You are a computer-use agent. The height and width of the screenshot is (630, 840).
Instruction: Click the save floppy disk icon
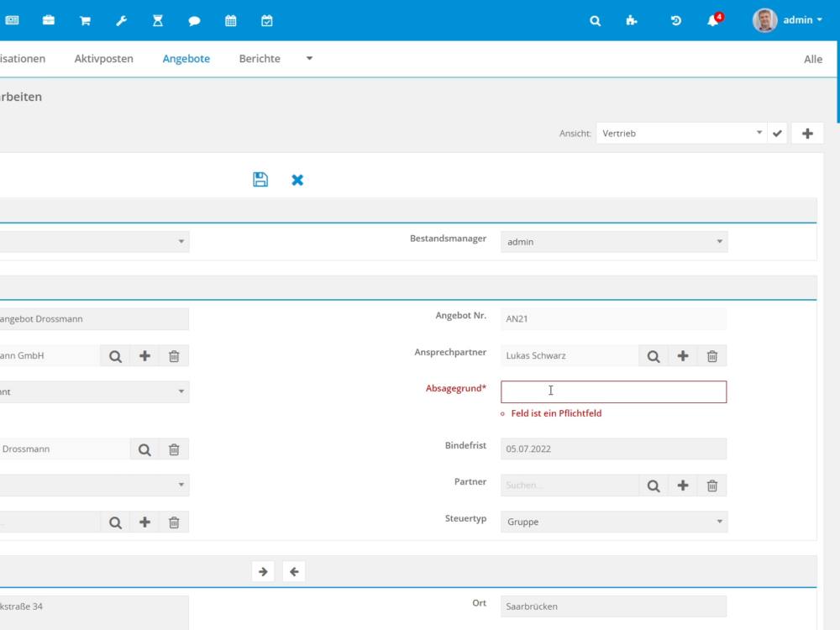pyautogui.click(x=260, y=179)
